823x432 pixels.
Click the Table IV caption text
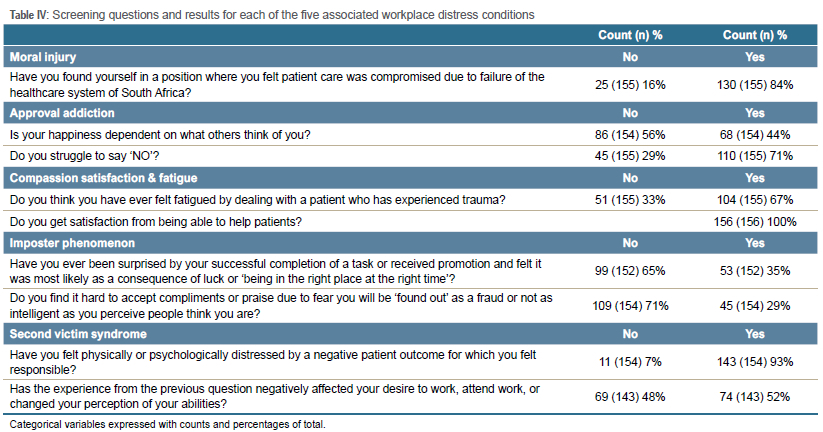270,15
